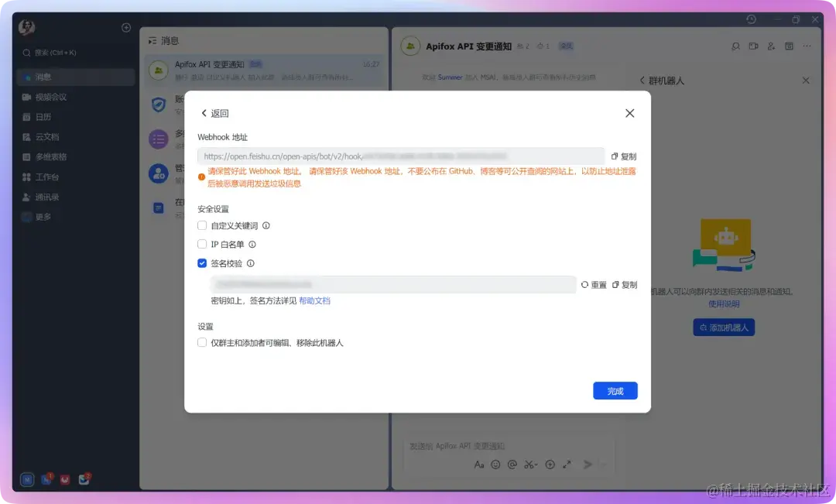Uncheck the 签名校验 checkbox
This screenshot has height=504, width=836.
[x=202, y=263]
